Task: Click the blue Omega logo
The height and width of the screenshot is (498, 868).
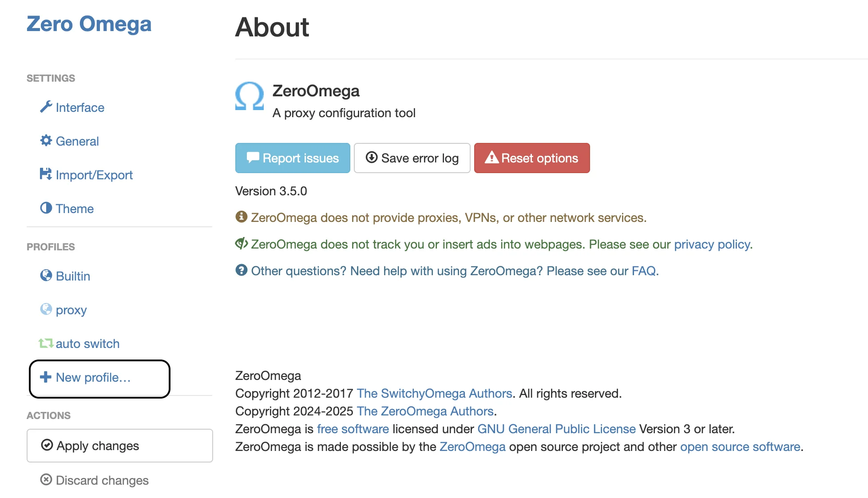Action: tap(250, 96)
